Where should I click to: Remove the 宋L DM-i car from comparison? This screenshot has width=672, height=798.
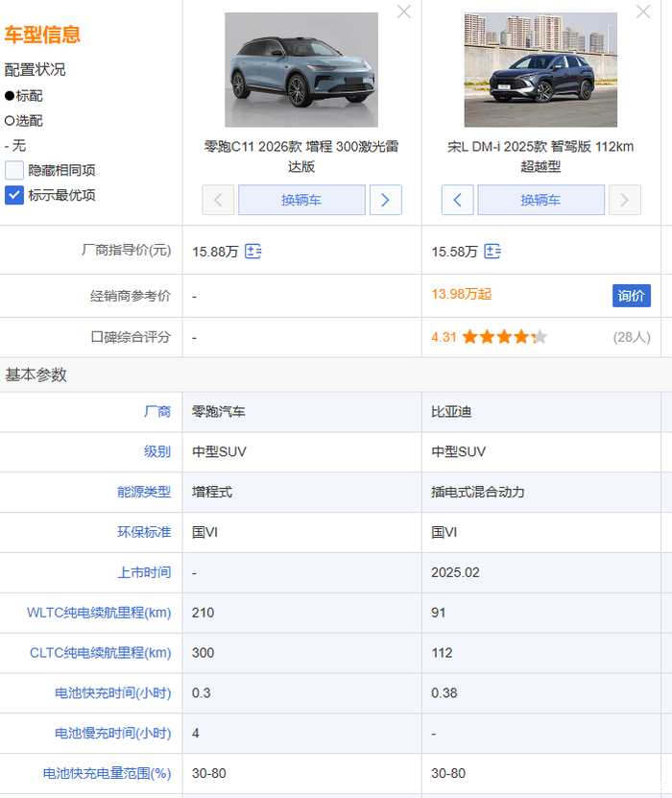pyautogui.click(x=643, y=12)
